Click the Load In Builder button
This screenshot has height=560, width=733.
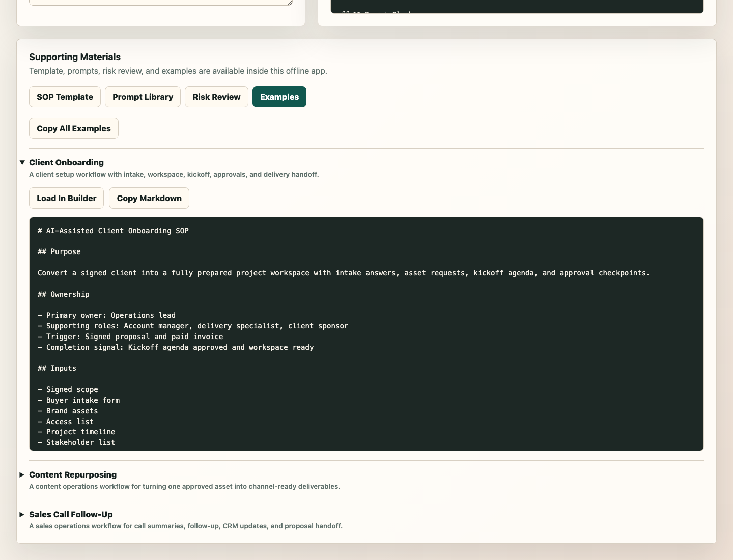[66, 198]
